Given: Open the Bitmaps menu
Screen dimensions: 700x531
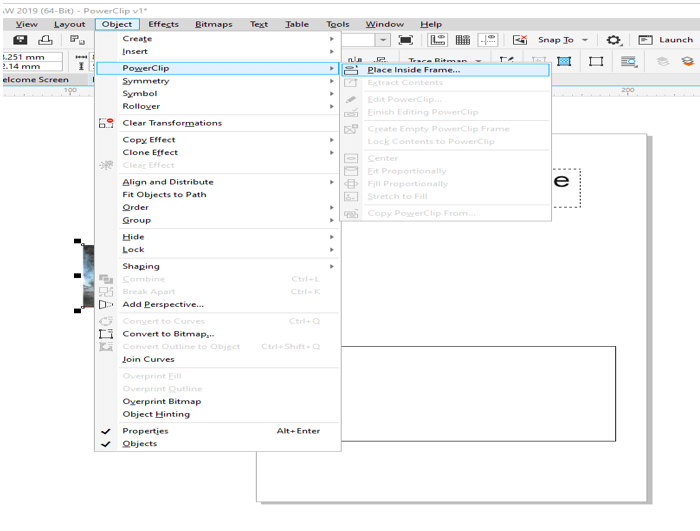Looking at the screenshot, I should [213, 24].
